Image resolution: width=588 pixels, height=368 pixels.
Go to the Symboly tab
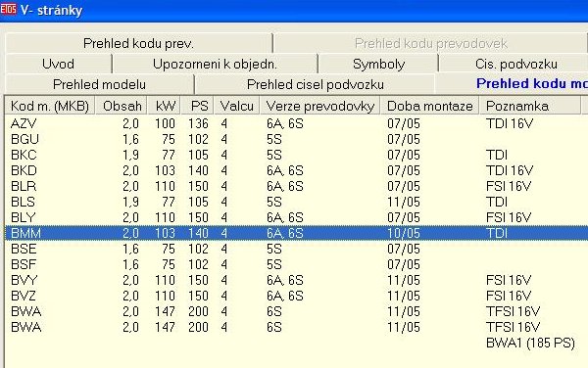[x=378, y=64]
